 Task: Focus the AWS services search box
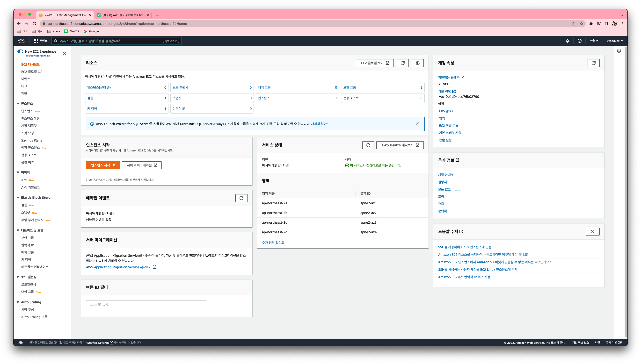point(117,41)
